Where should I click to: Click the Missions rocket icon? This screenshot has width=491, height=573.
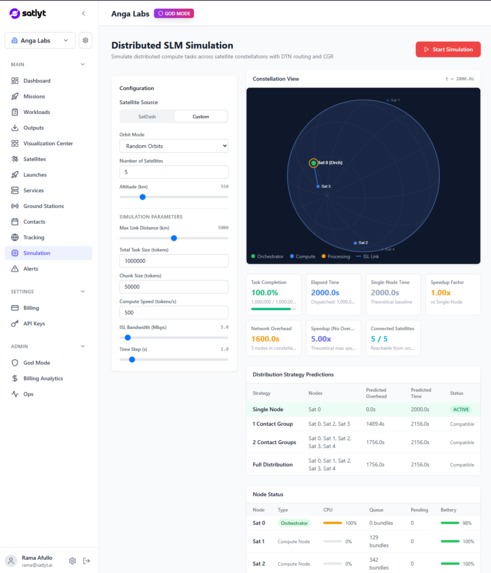click(15, 96)
